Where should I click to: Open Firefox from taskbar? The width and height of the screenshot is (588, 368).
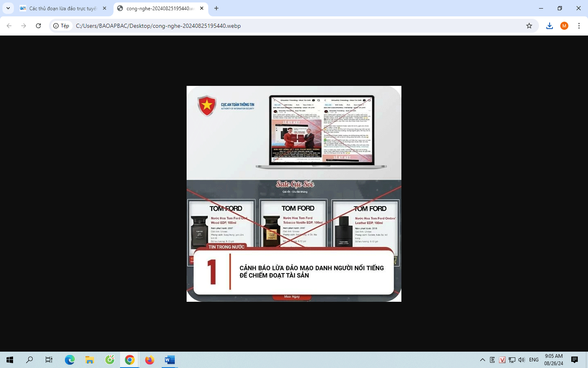point(150,360)
